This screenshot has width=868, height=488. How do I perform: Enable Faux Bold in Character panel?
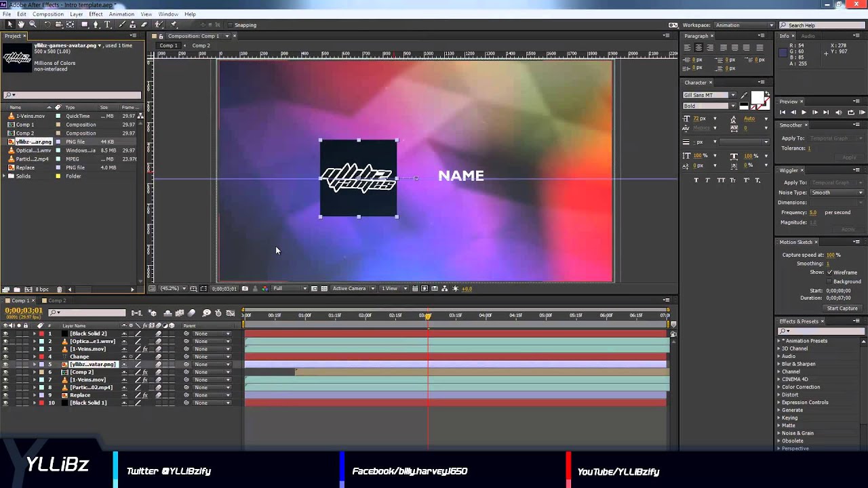pyautogui.click(x=696, y=180)
